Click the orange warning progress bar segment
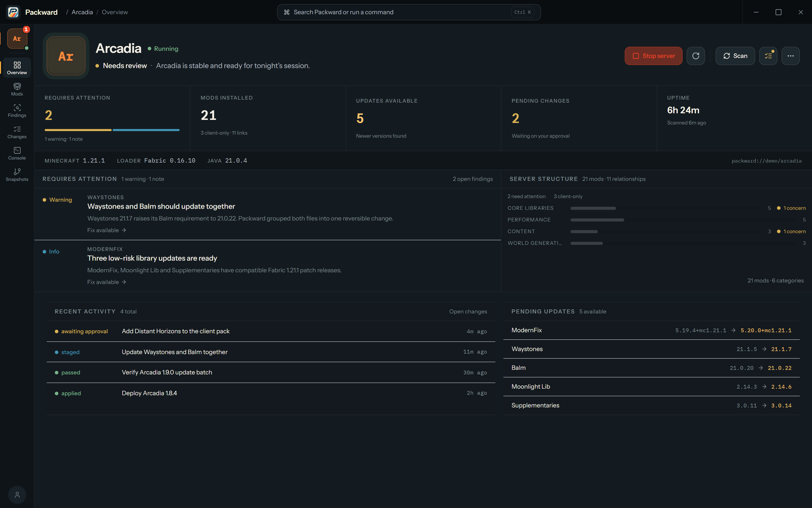Image resolution: width=812 pixels, height=508 pixels. click(78, 130)
